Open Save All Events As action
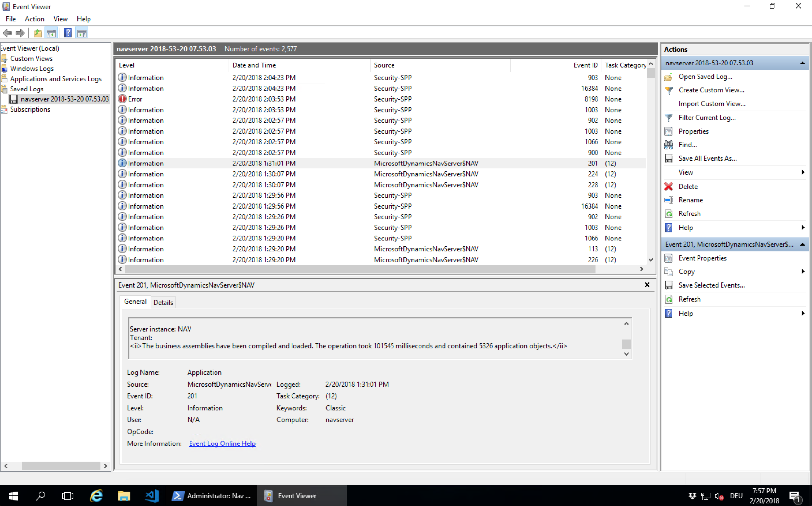The width and height of the screenshot is (812, 506). [x=707, y=158]
